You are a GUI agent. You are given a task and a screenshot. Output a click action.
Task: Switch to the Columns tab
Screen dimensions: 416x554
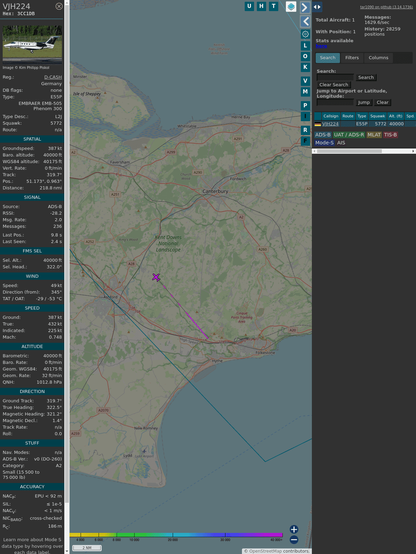coord(378,58)
